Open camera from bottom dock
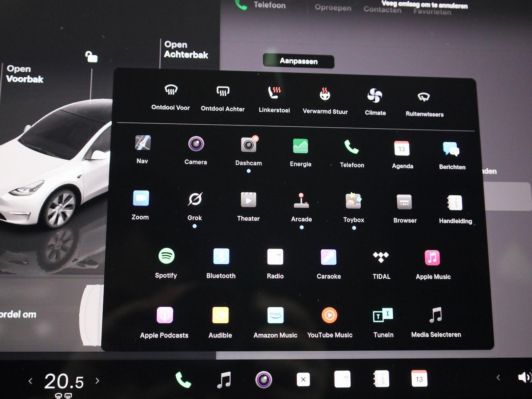 tap(264, 379)
